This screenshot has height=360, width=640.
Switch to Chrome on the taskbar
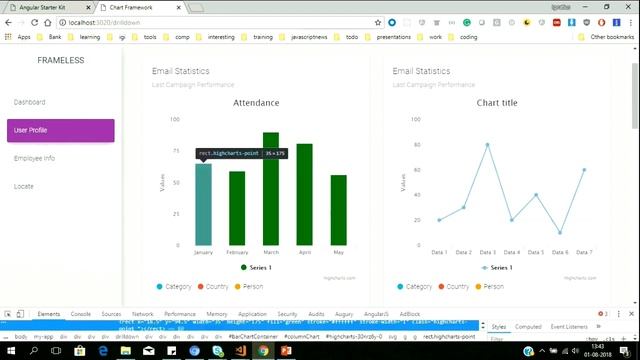coord(263,351)
